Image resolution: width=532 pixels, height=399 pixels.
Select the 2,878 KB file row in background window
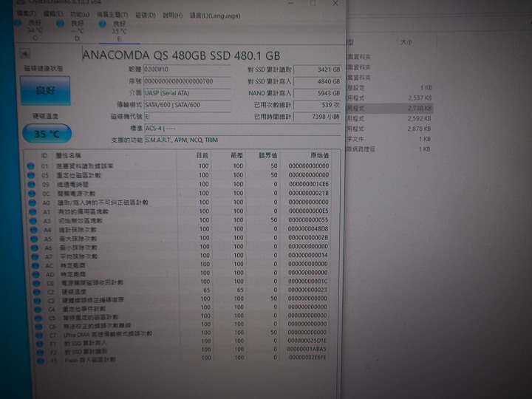pos(389,129)
